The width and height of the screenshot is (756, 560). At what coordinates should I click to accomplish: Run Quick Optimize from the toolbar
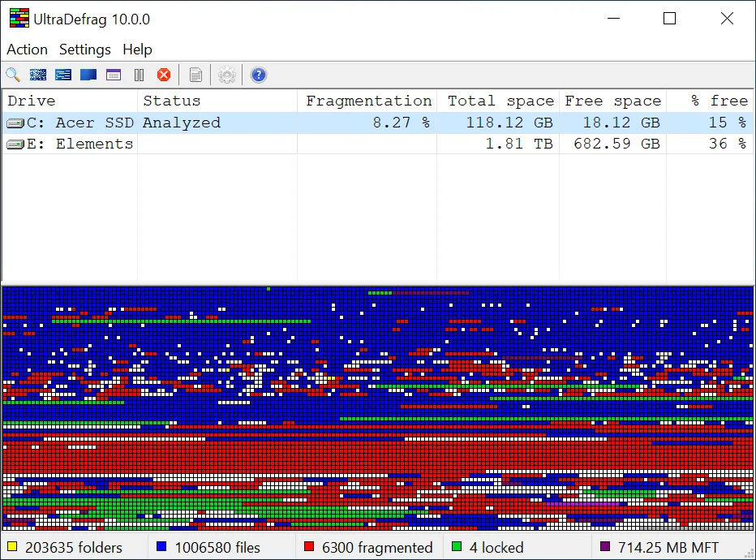coord(63,75)
